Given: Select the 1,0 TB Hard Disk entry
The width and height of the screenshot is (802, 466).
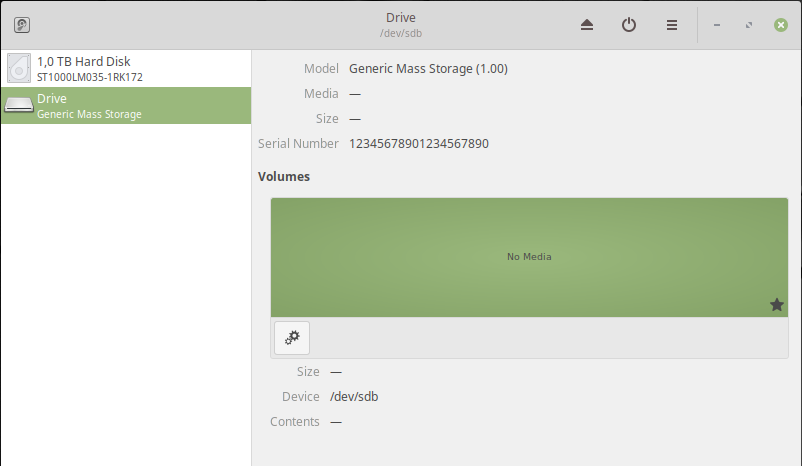Looking at the screenshot, I should (x=126, y=69).
